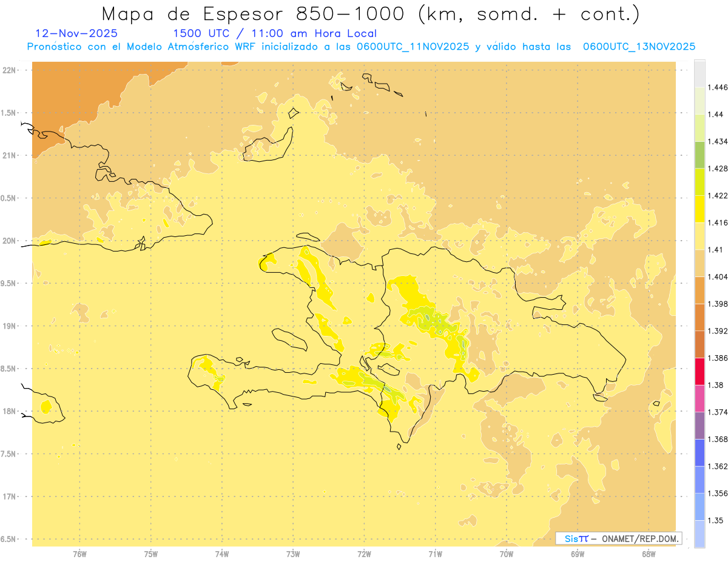
Task: Click the valid-until time '0600UTC_13NOV2025'
Action: click(x=639, y=47)
